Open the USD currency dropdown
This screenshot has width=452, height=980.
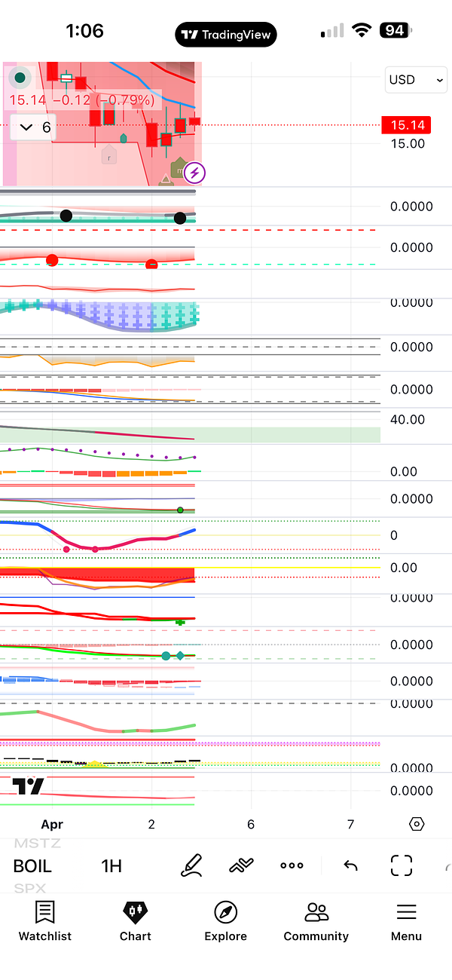point(416,80)
